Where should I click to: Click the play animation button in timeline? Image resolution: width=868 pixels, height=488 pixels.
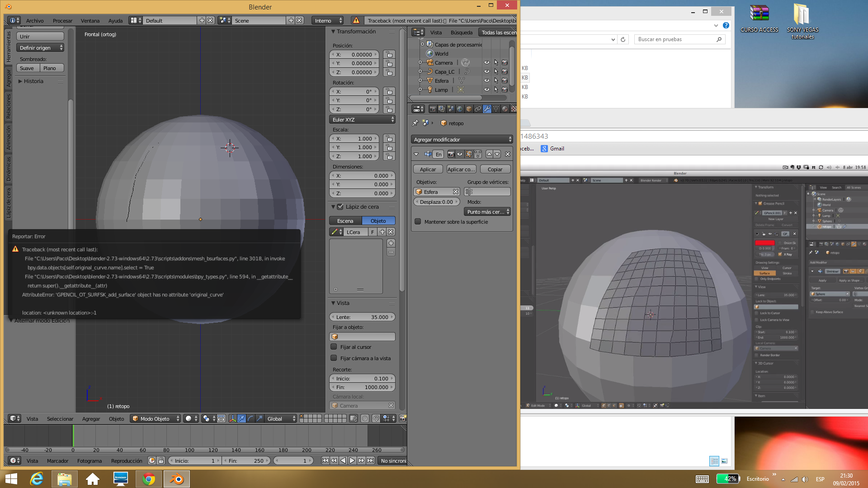[x=352, y=460]
